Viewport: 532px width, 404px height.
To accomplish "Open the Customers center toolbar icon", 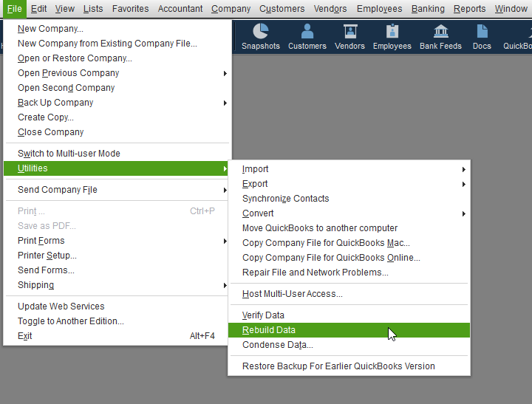I will [x=307, y=37].
